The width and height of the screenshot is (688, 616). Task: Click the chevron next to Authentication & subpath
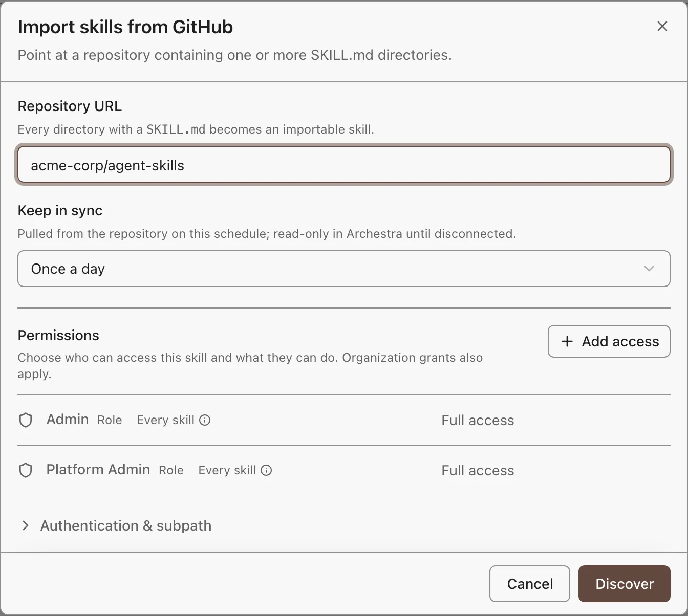point(26,525)
